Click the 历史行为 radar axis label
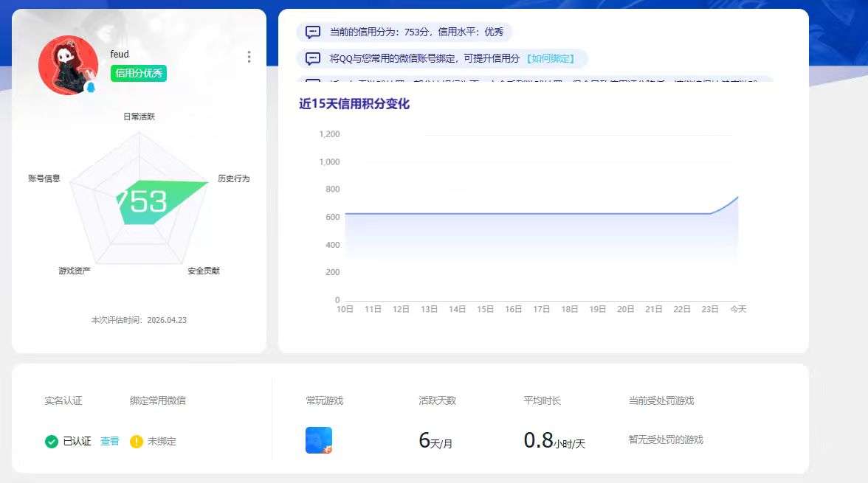 [x=233, y=178]
